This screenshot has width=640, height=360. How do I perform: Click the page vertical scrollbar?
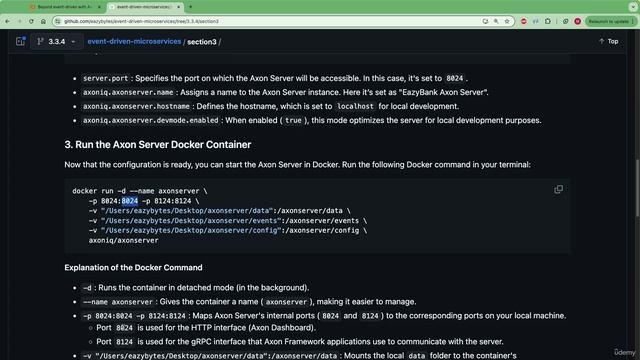(638, 188)
